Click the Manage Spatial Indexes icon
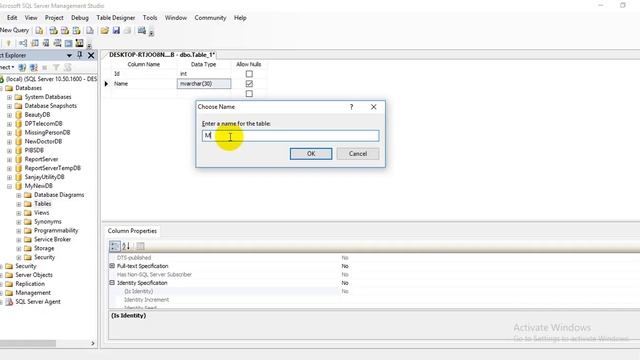 click(x=79, y=43)
